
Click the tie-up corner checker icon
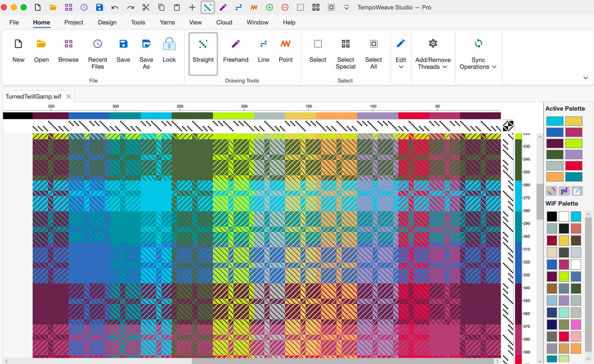click(508, 126)
